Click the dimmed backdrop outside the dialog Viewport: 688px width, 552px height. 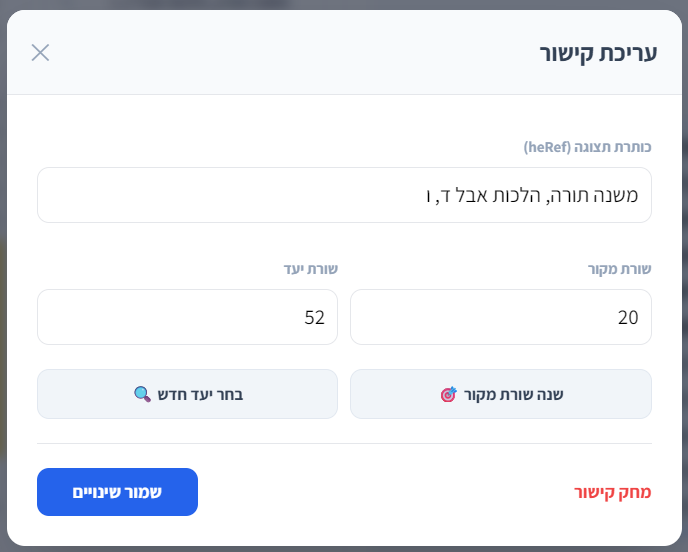(x=3, y=300)
